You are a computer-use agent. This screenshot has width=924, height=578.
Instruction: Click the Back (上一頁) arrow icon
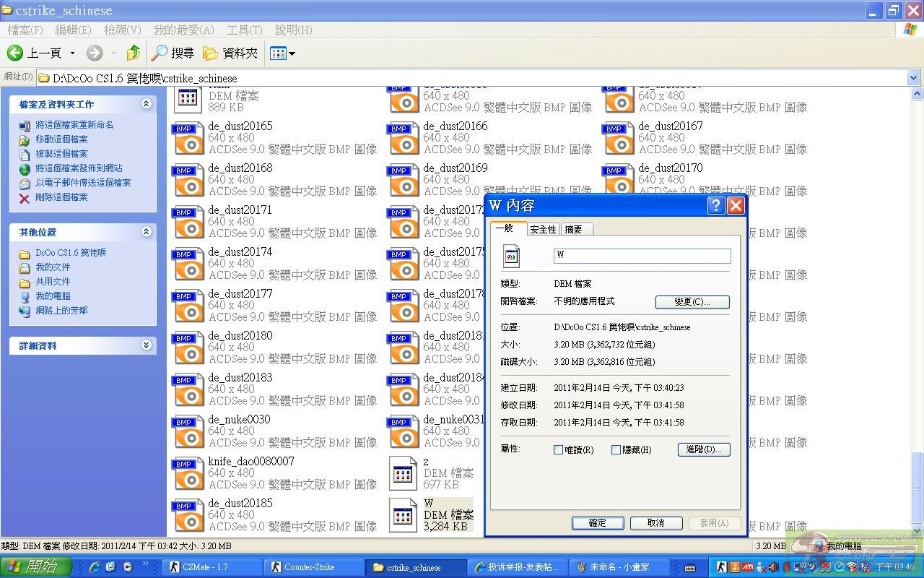15,53
